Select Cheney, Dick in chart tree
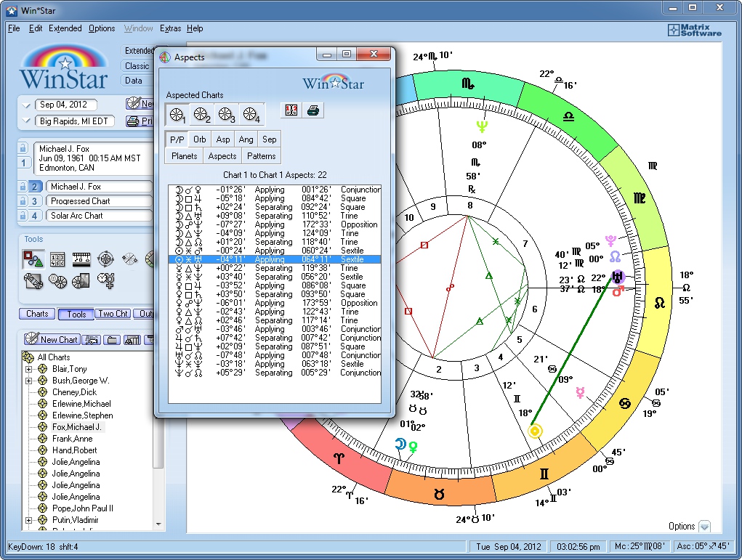 (x=74, y=392)
